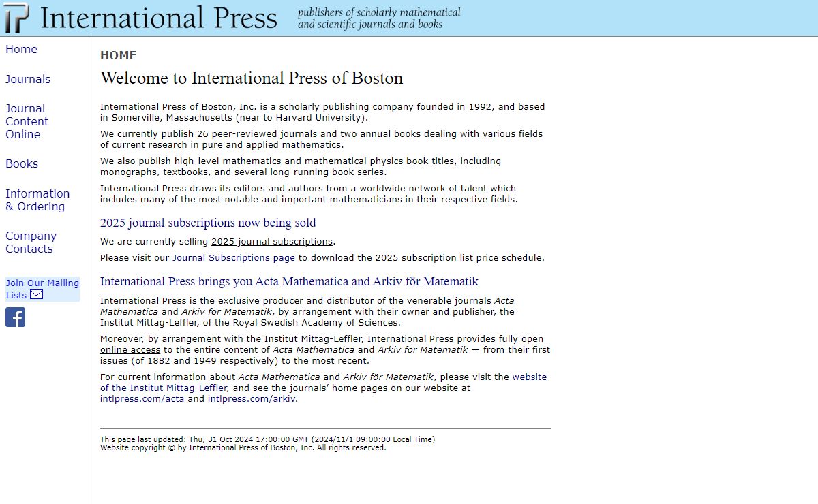Viewport: 818px width, 504px height.
Task: Open Information & Ordering section
Action: [x=37, y=200]
